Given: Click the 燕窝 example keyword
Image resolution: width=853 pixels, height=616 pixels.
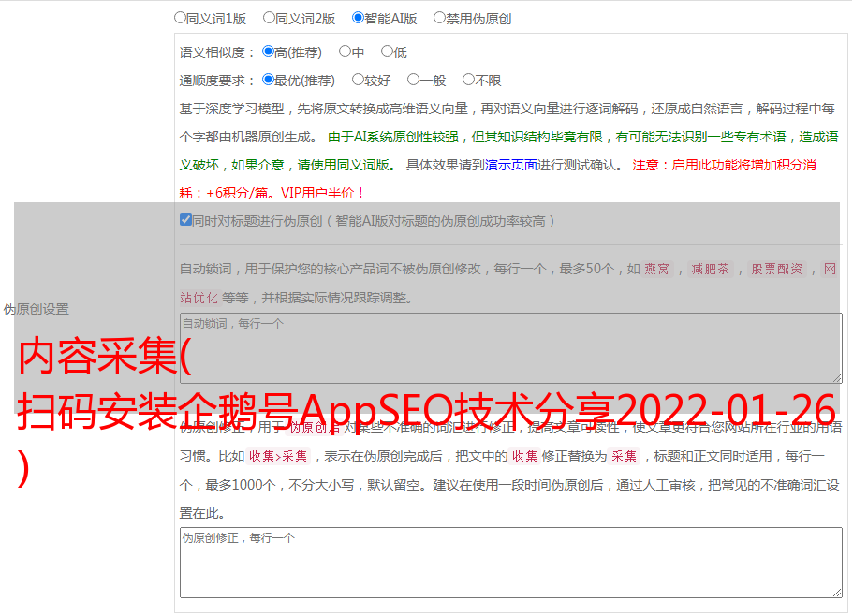Looking at the screenshot, I should click(x=657, y=269).
